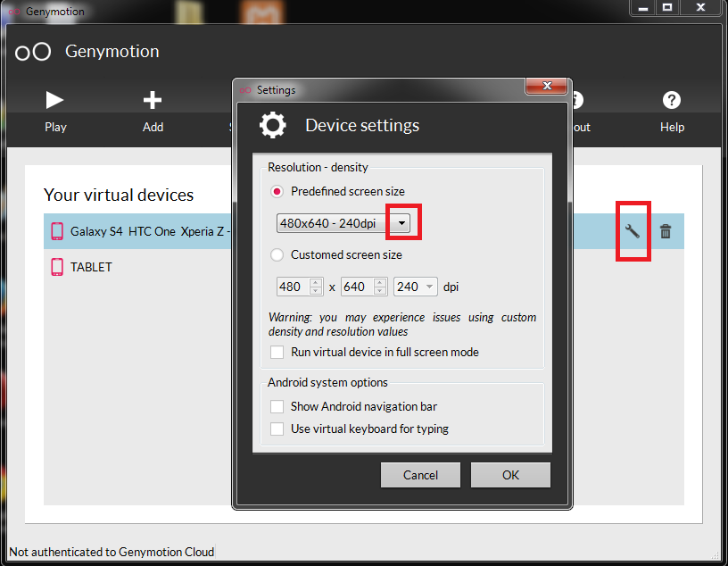
Task: Click the phone icon beside TABLET device
Action: [x=57, y=267]
